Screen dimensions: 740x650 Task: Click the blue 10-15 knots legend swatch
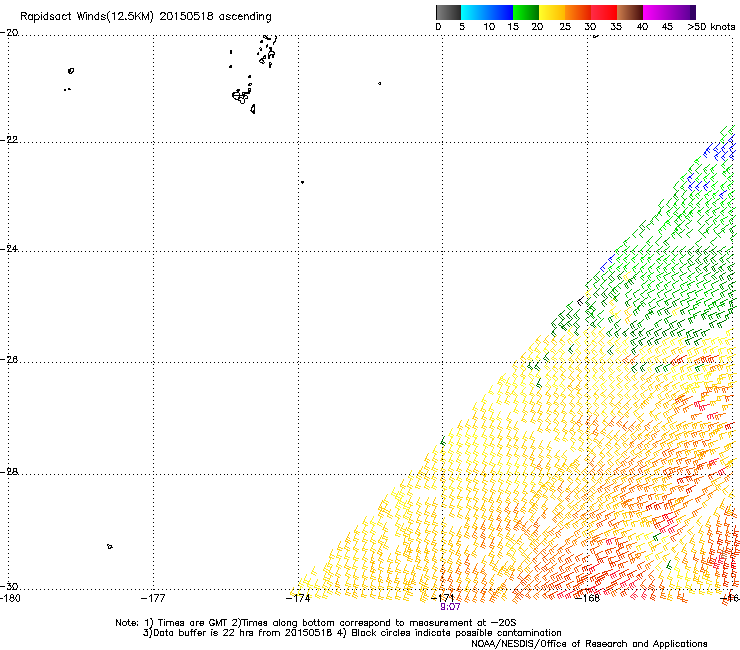(x=500, y=12)
